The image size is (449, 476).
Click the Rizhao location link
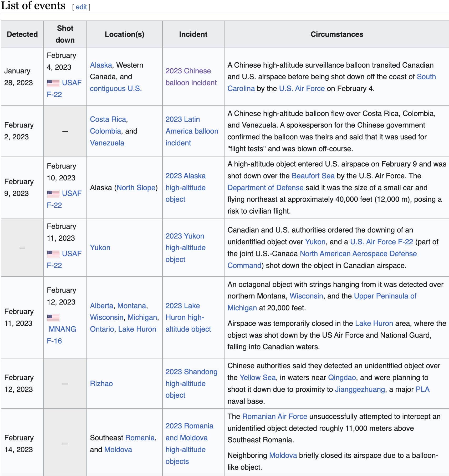click(x=101, y=384)
